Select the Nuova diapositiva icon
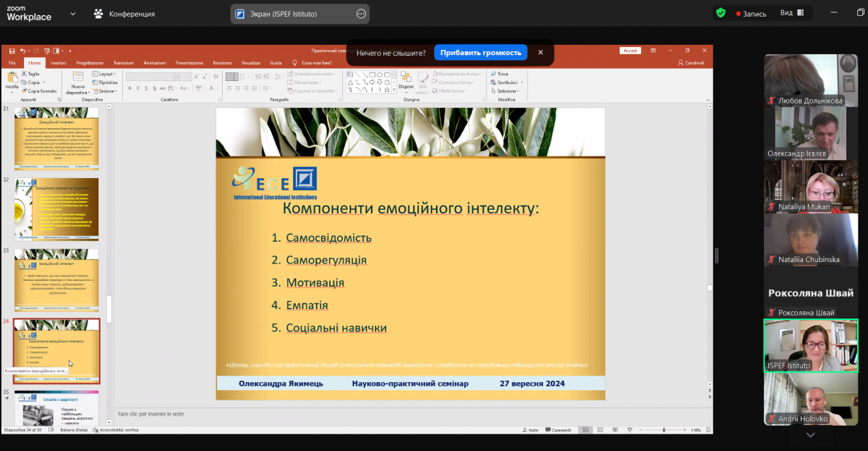The image size is (868, 451). [77, 76]
